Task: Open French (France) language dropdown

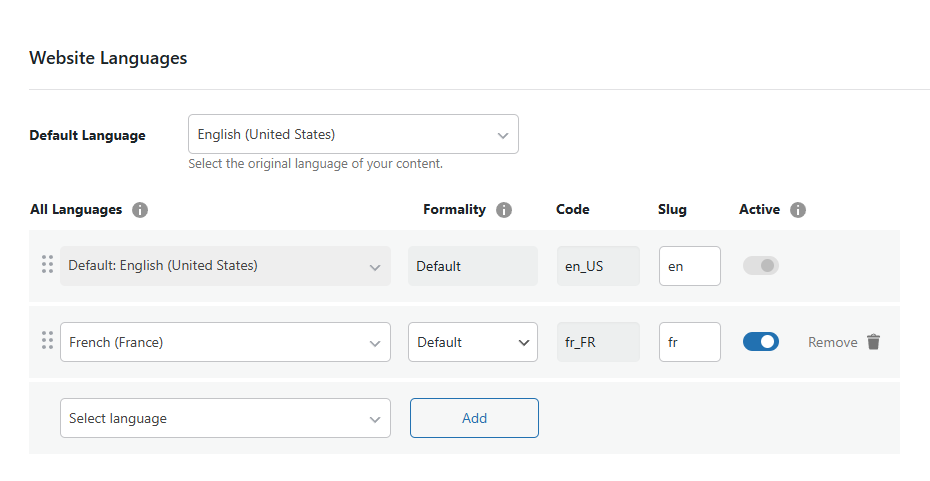Action: coord(225,342)
